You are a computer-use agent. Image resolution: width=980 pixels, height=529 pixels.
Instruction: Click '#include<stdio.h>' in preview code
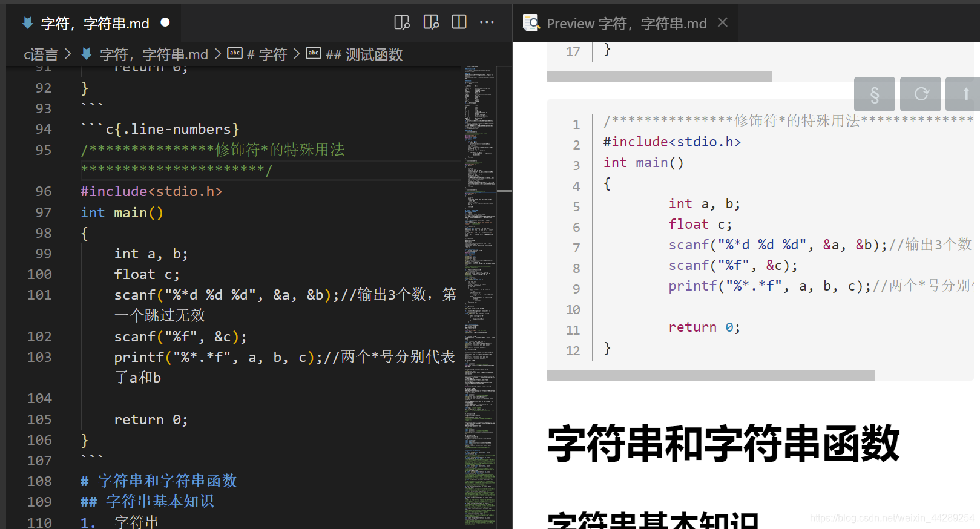672,142
